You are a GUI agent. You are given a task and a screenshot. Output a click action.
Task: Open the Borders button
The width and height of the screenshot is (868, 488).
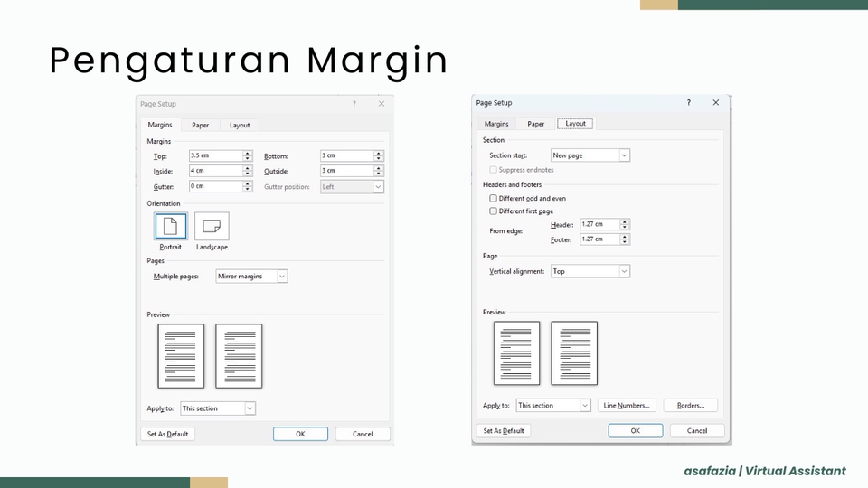tap(691, 406)
